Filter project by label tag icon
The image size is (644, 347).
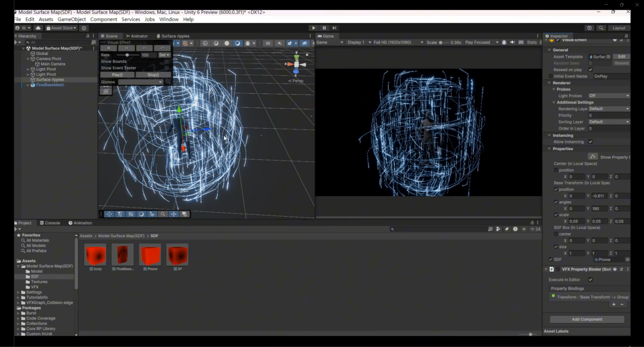(x=506, y=229)
